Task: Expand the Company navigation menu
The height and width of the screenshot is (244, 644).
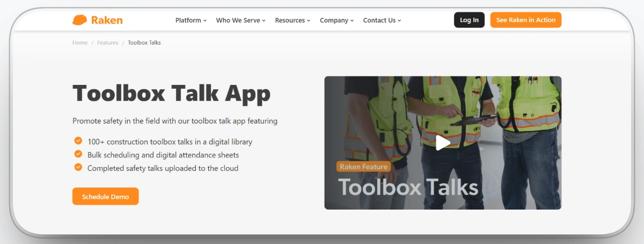Action: click(336, 20)
